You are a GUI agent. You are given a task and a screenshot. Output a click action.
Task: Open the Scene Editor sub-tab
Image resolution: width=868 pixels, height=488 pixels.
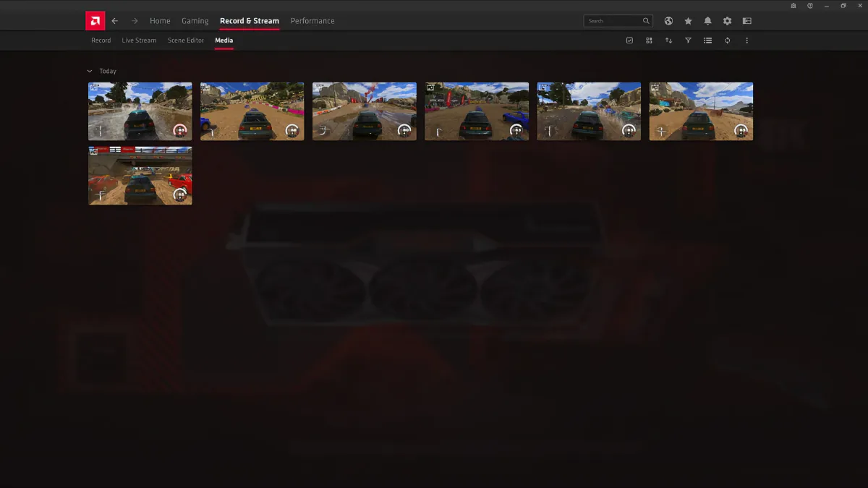[186, 40]
